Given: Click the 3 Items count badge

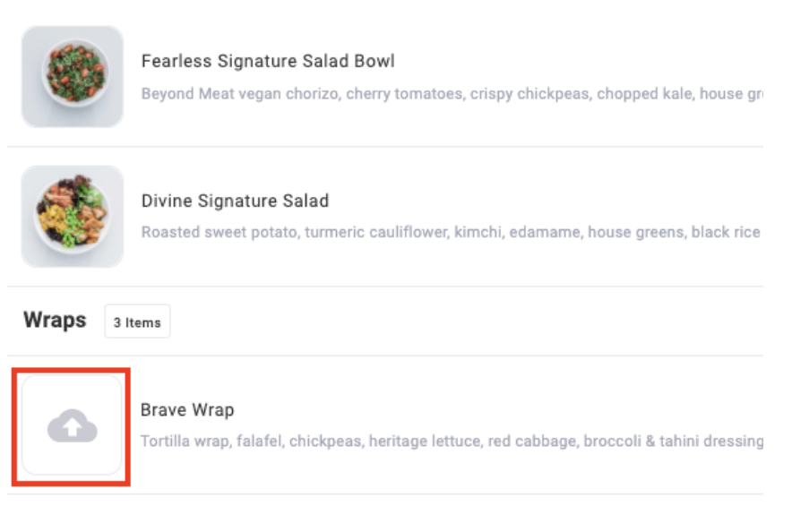Looking at the screenshot, I should click(137, 322).
